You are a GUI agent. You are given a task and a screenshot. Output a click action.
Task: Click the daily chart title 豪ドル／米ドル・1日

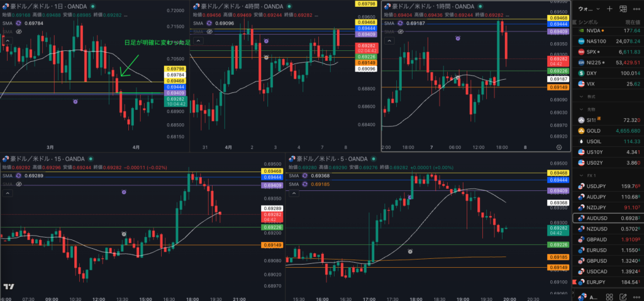[x=35, y=6]
